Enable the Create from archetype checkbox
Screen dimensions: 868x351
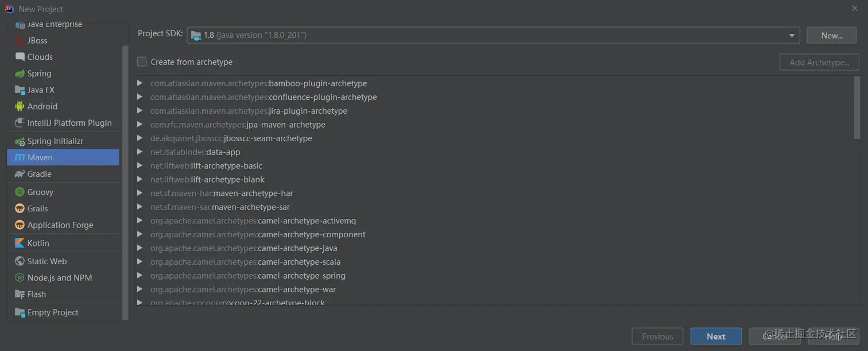coord(142,61)
